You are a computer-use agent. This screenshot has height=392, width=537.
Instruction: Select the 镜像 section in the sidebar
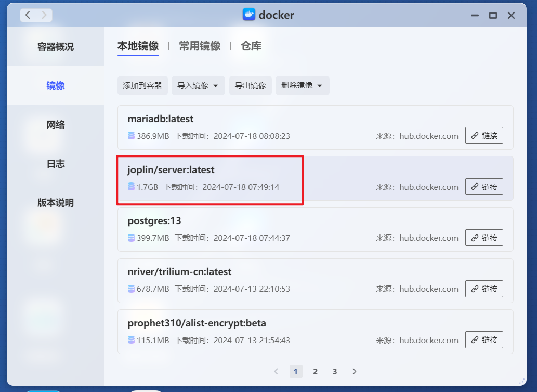(x=55, y=85)
